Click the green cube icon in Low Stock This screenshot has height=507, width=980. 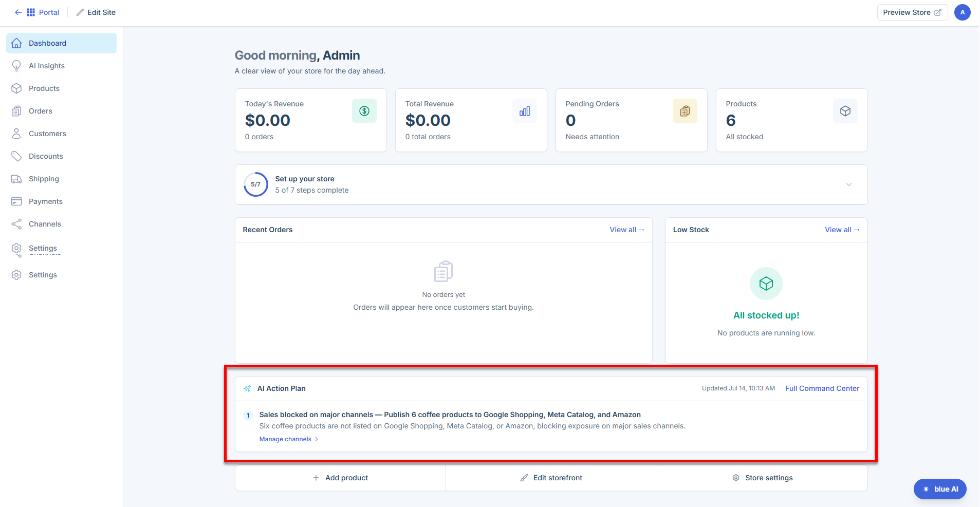tap(766, 284)
